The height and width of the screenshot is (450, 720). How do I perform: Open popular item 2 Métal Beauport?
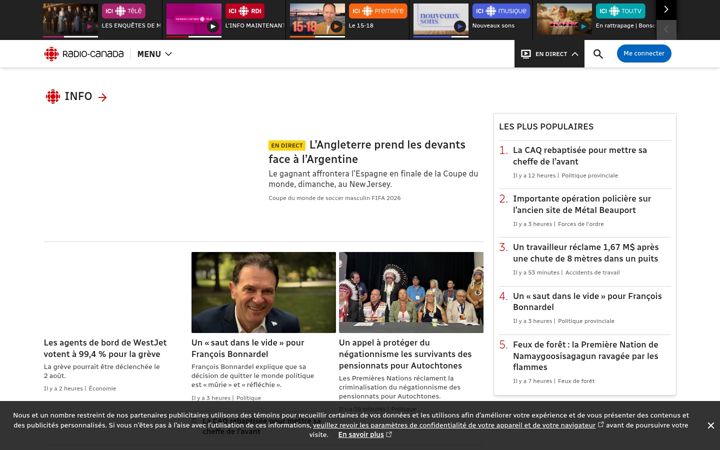click(582, 204)
